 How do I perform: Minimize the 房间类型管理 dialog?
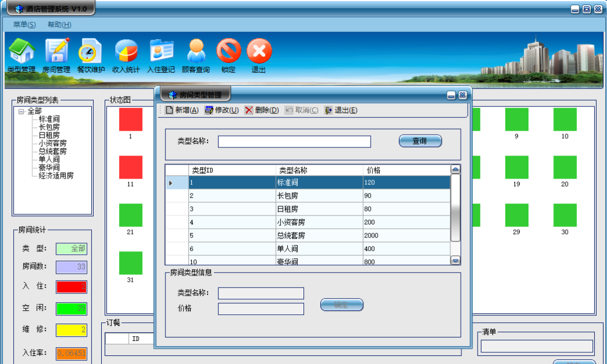(451, 95)
